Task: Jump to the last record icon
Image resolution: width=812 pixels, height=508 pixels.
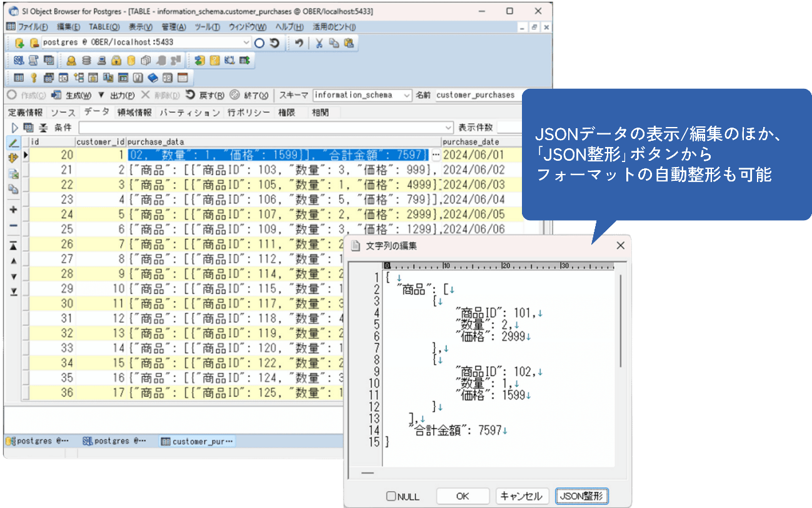Action: point(14,292)
